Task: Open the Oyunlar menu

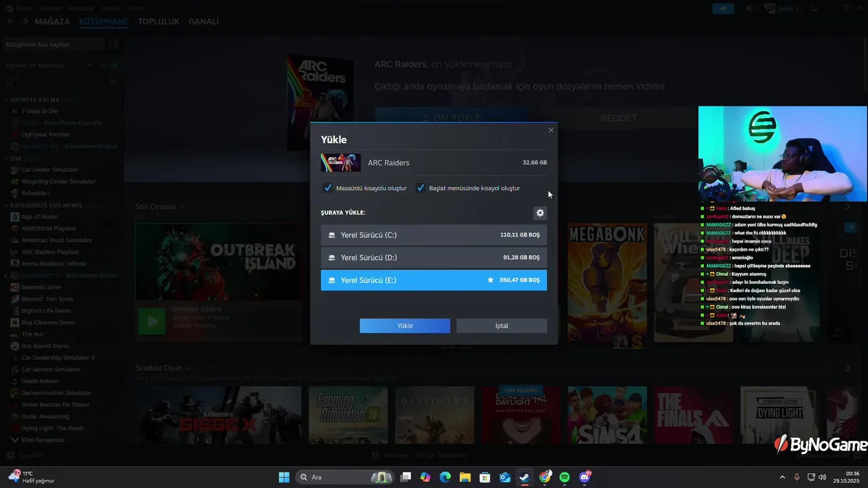Action: click(111, 8)
